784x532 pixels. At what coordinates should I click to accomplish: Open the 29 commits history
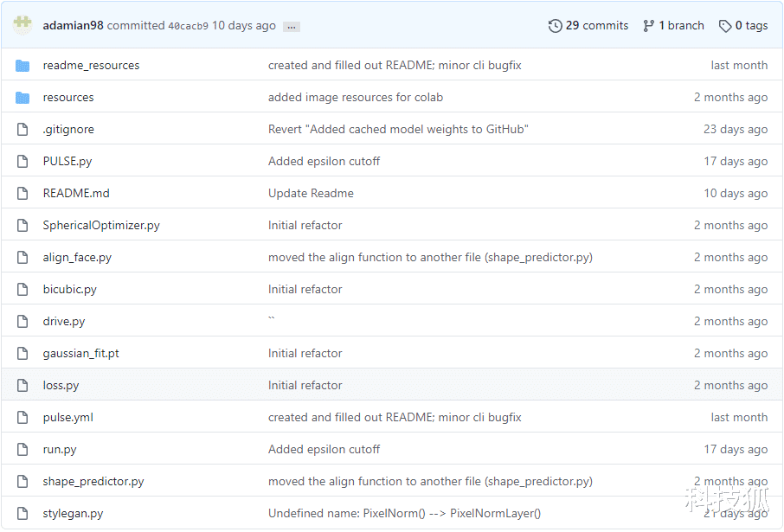[x=588, y=25]
